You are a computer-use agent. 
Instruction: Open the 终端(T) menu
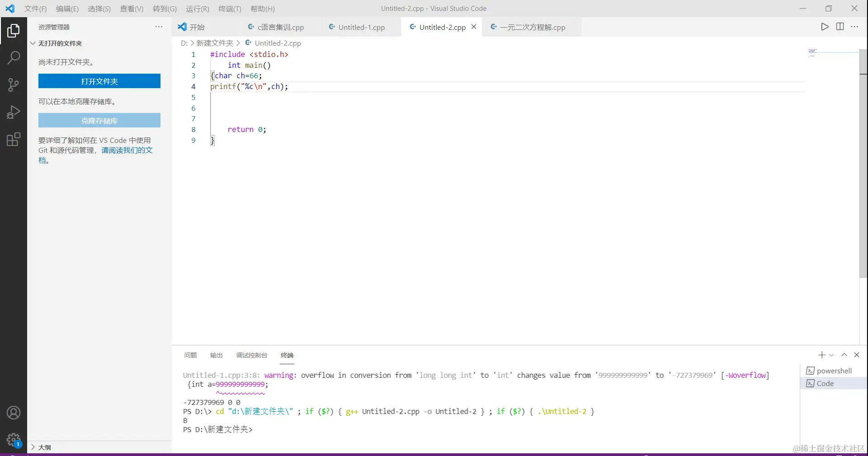point(230,9)
